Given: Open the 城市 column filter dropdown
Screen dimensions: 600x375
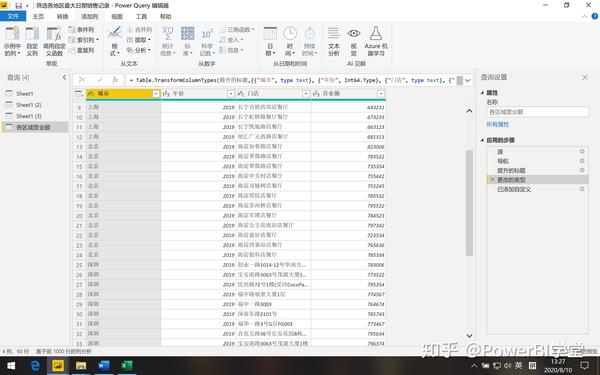Looking at the screenshot, I should [x=156, y=94].
